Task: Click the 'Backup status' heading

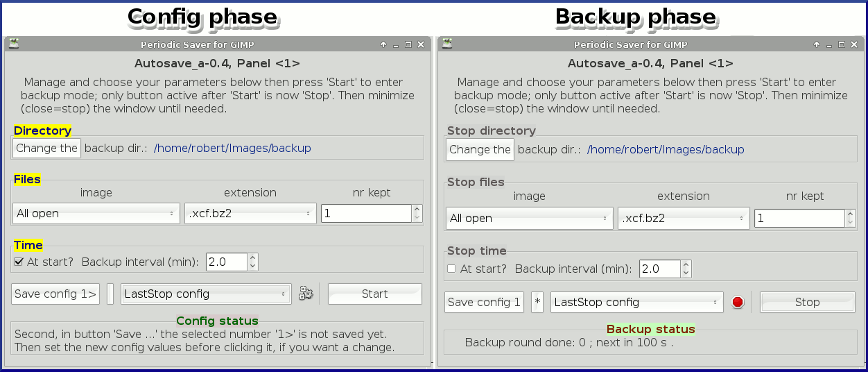Action: (x=651, y=329)
